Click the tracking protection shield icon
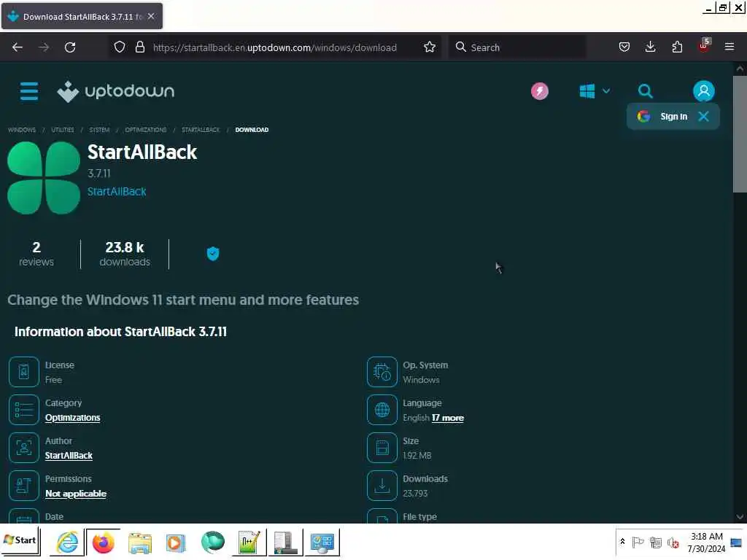 point(119,47)
